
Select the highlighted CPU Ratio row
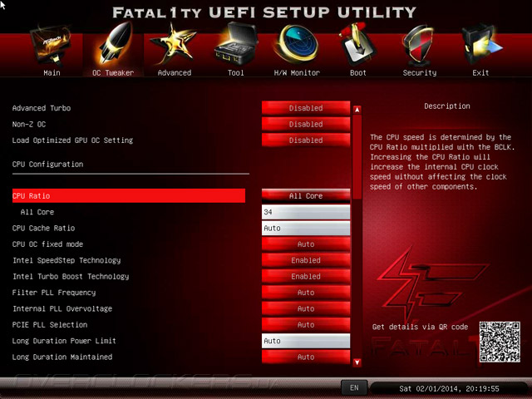pos(129,196)
